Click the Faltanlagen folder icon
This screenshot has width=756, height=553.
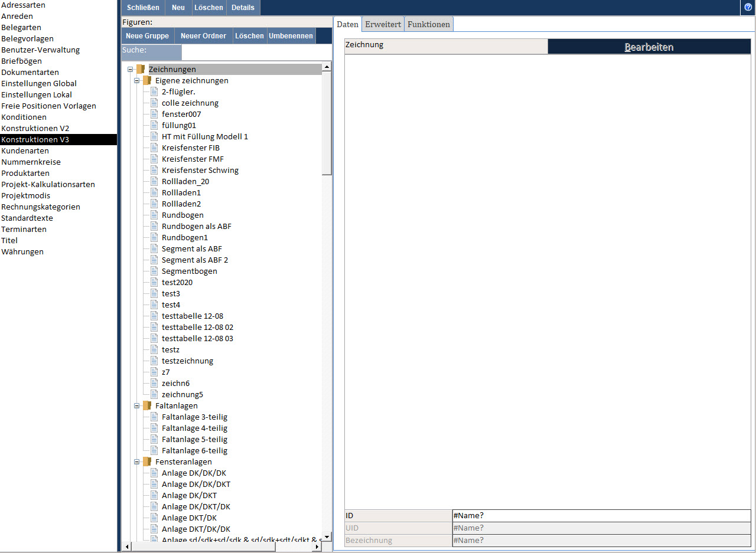coord(147,406)
